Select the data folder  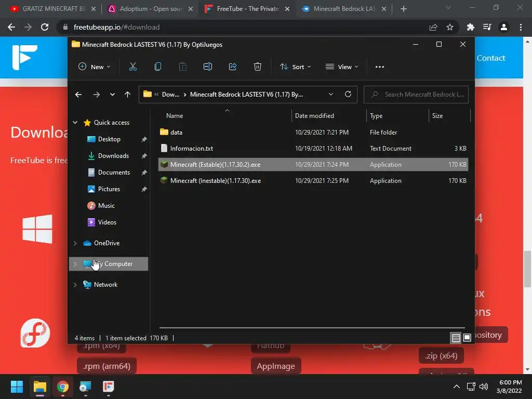click(x=313, y=132)
